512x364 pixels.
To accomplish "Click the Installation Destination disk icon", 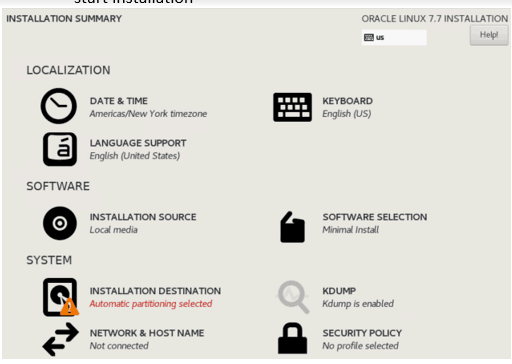I will click(60, 297).
